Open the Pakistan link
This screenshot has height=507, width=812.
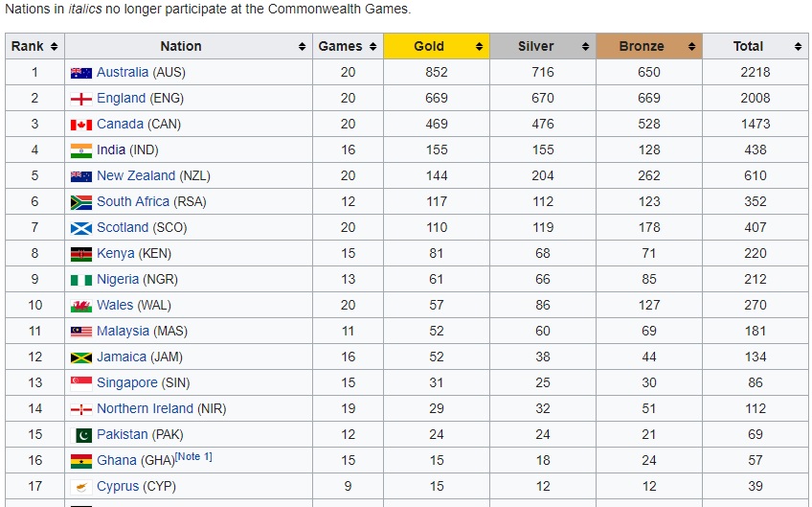123,434
